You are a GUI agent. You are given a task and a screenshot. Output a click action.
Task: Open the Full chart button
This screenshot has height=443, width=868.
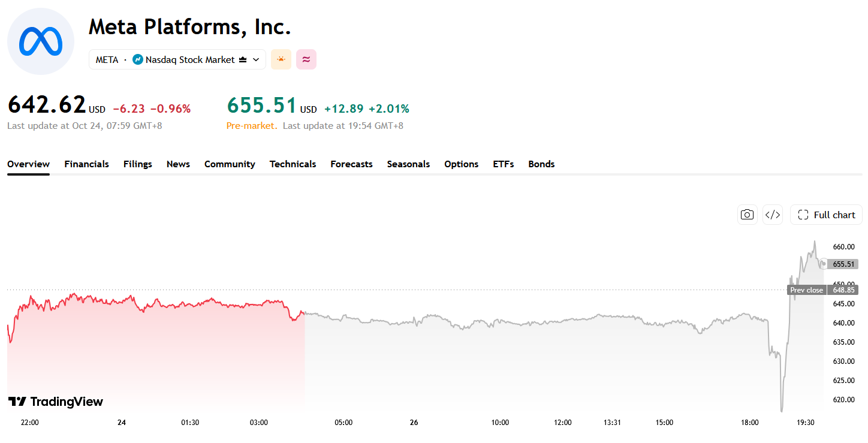pyautogui.click(x=826, y=215)
